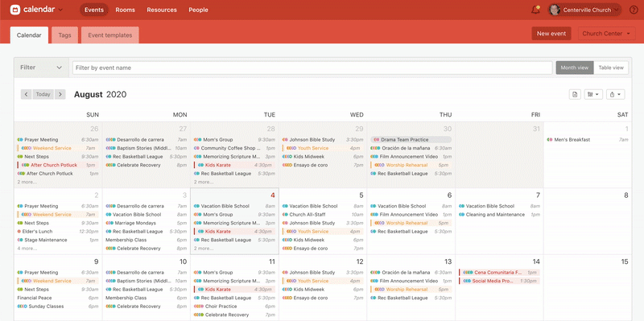This screenshot has width=644, height=321.
Task: Open Desarrollo de carrera on August 10
Action: pos(147,272)
